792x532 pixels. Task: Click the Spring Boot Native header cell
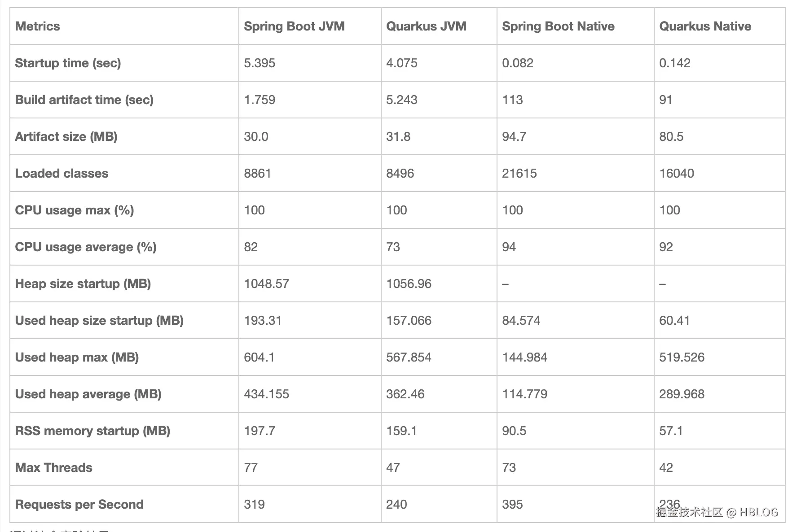[558, 26]
